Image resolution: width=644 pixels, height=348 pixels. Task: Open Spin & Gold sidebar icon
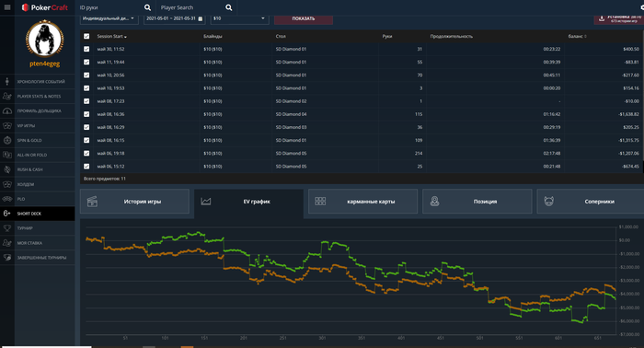[7, 140]
